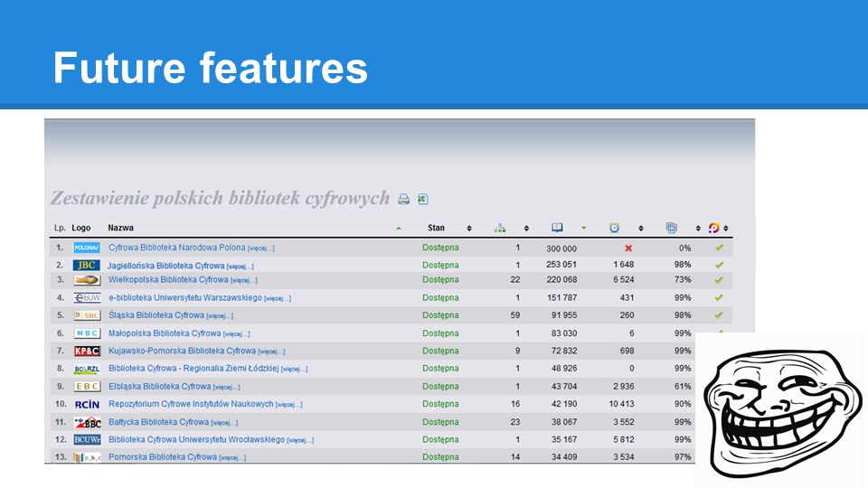Click green checkmark in Jagiellońska row
The width and height of the screenshot is (868, 488).
click(x=719, y=265)
